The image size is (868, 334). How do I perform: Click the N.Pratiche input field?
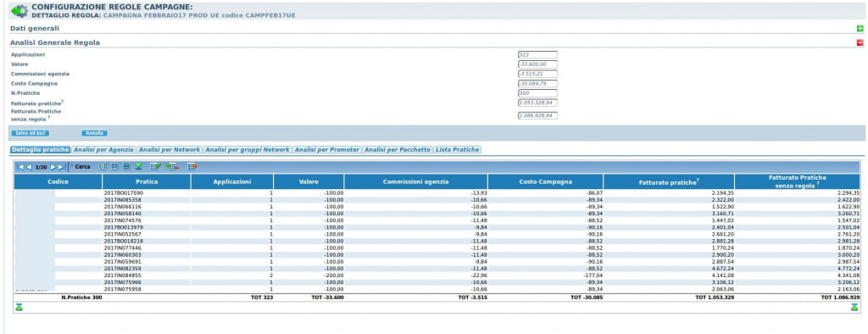pyautogui.click(x=537, y=93)
